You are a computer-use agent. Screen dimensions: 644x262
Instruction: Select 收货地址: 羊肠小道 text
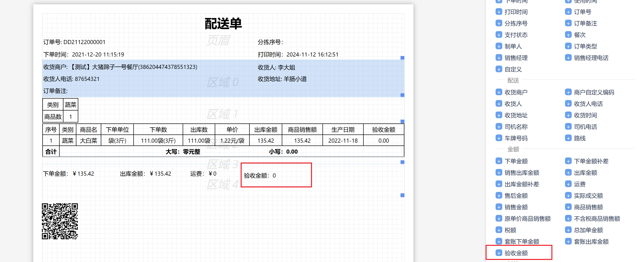[x=282, y=79]
